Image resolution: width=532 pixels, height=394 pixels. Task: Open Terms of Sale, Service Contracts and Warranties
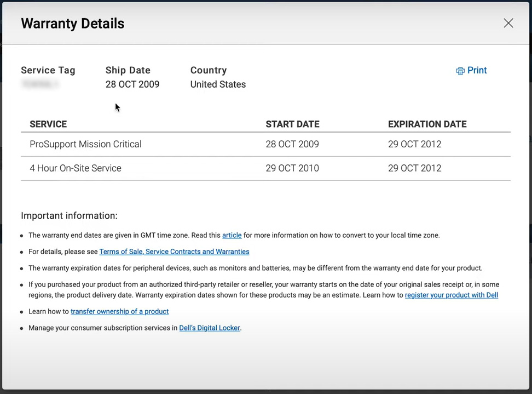pos(175,252)
